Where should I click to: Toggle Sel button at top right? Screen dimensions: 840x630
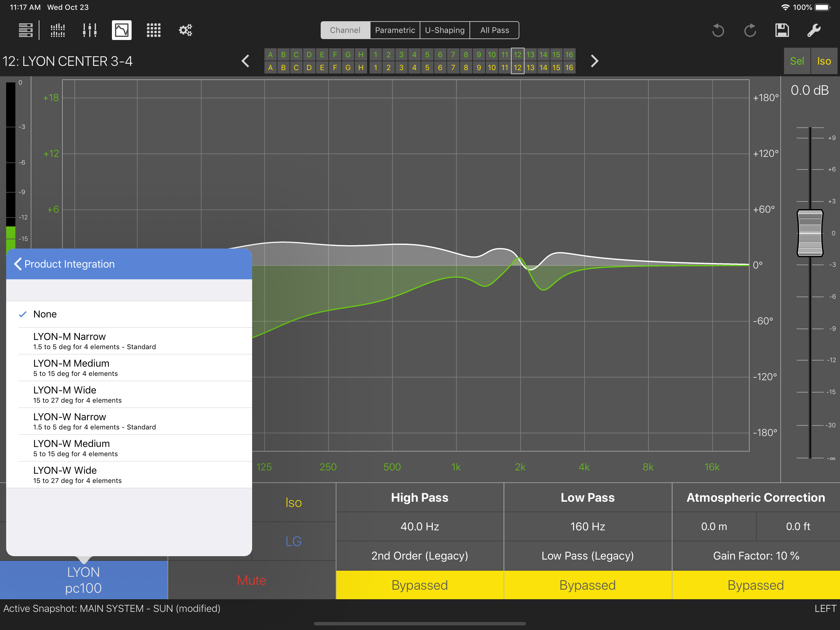tap(797, 61)
